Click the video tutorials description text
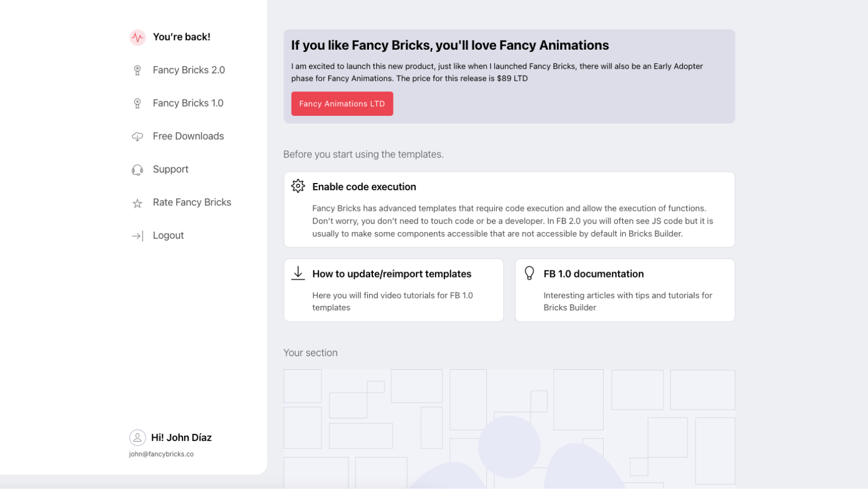Viewport: 868px width, 489px height. tap(393, 301)
